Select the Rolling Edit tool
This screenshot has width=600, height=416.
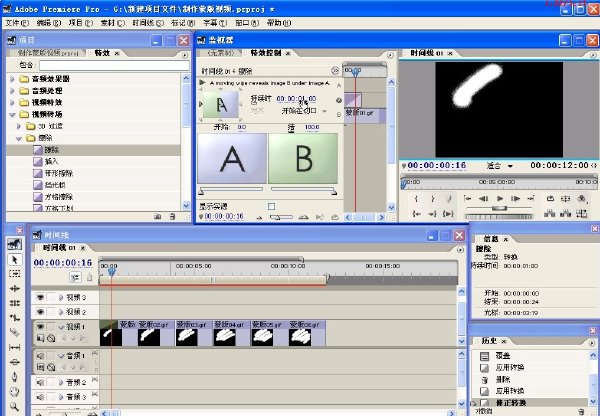click(15, 303)
